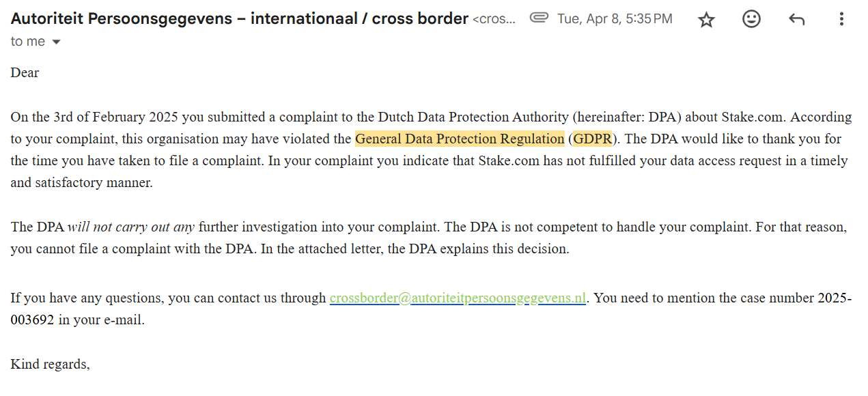The image size is (868, 396).
Task: Click the truncated sender address '<cros...'
Action: [494, 20]
